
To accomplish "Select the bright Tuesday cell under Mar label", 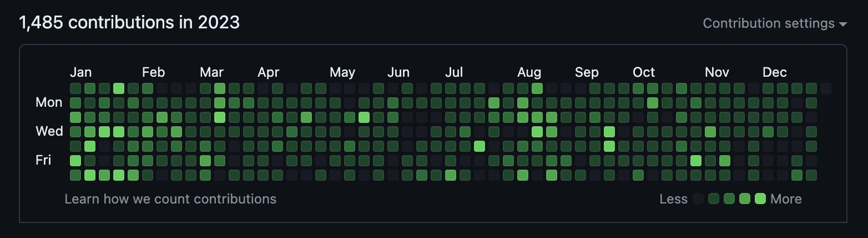I will [x=220, y=117].
